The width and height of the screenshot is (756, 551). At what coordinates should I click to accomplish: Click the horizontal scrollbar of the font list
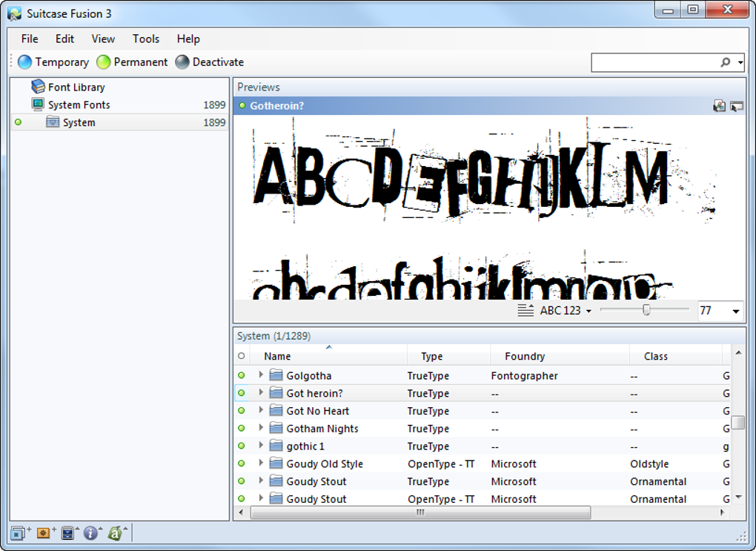(420, 512)
